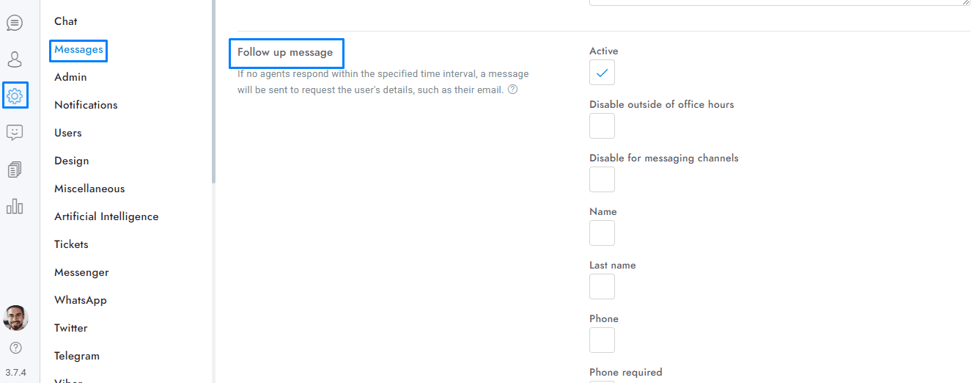Check the Last name checkbox

[x=602, y=287]
